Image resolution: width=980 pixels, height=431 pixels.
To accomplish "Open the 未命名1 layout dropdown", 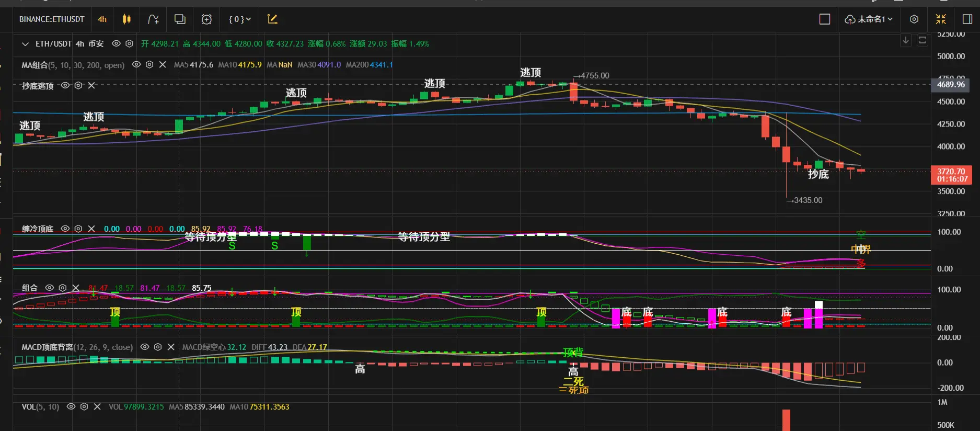I will (x=869, y=19).
